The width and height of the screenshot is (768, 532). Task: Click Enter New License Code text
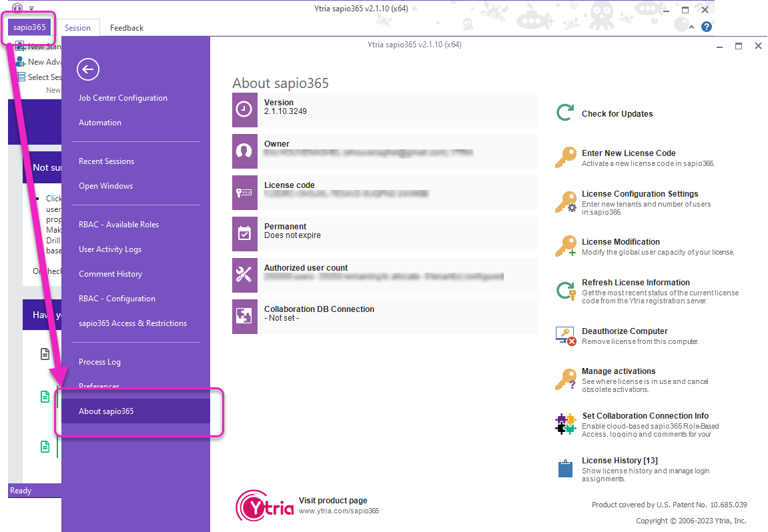(x=629, y=153)
